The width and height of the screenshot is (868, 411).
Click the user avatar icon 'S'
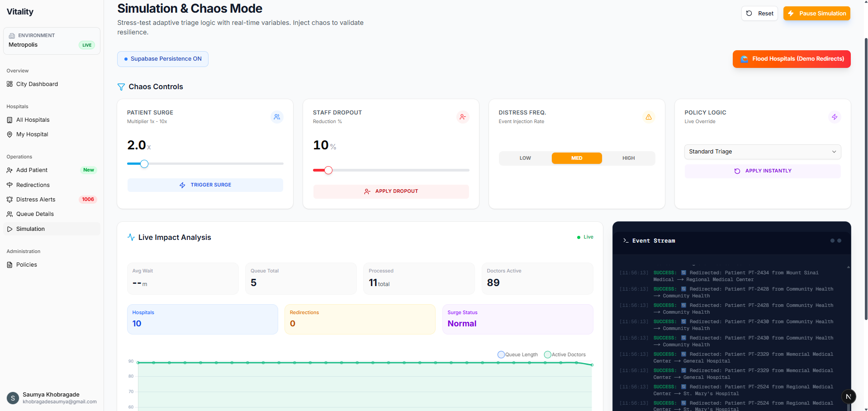(13, 398)
